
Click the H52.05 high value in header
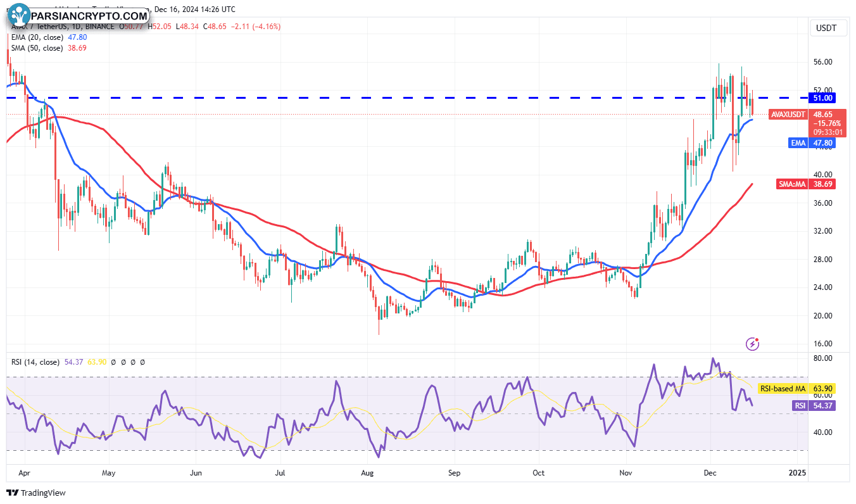coord(161,27)
